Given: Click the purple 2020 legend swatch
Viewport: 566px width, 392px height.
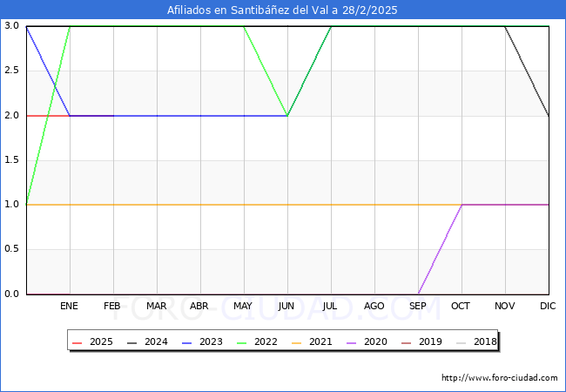Looking at the screenshot, I should tap(352, 342).
